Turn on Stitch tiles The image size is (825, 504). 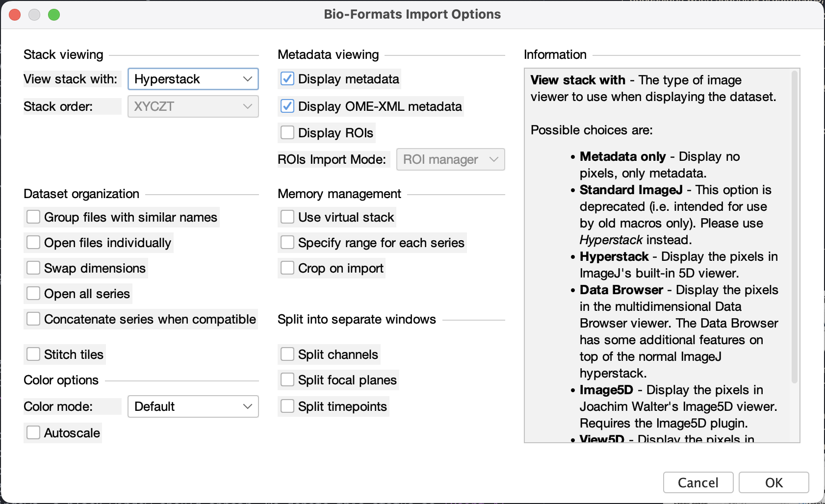33,354
